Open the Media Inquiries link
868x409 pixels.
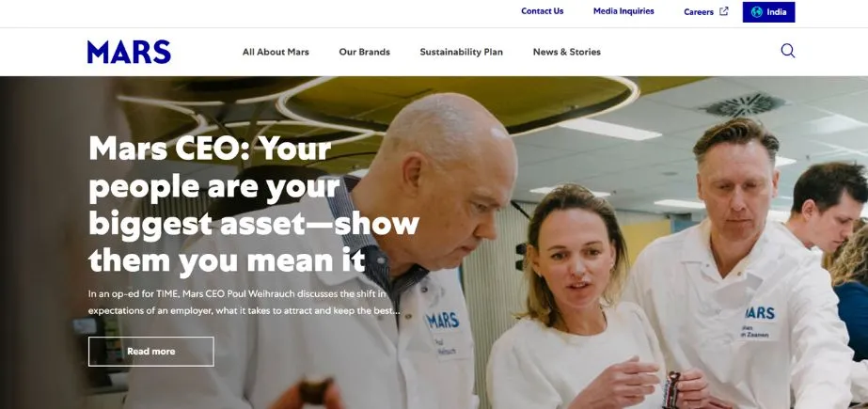tap(623, 11)
